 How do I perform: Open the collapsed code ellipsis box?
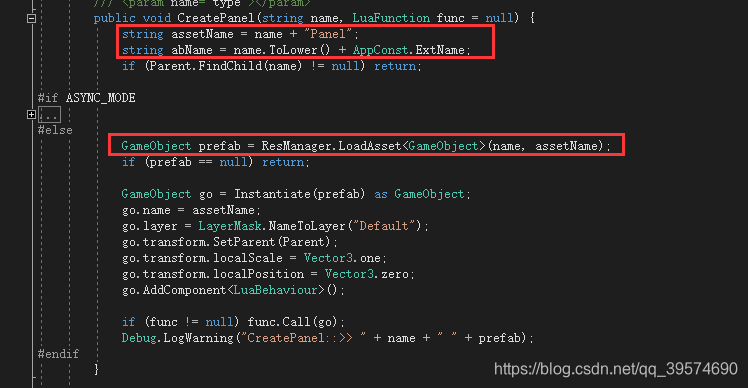[50, 115]
